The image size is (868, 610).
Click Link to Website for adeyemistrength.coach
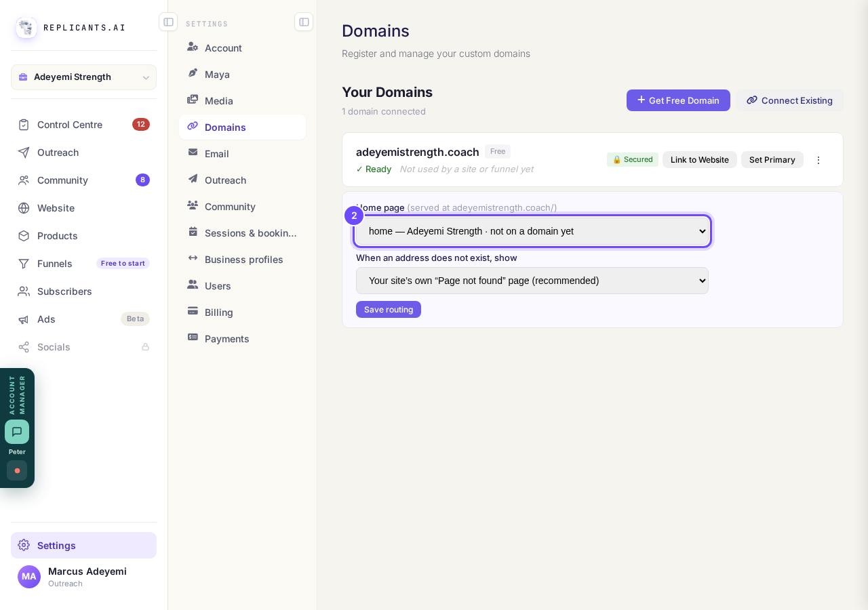tap(700, 160)
